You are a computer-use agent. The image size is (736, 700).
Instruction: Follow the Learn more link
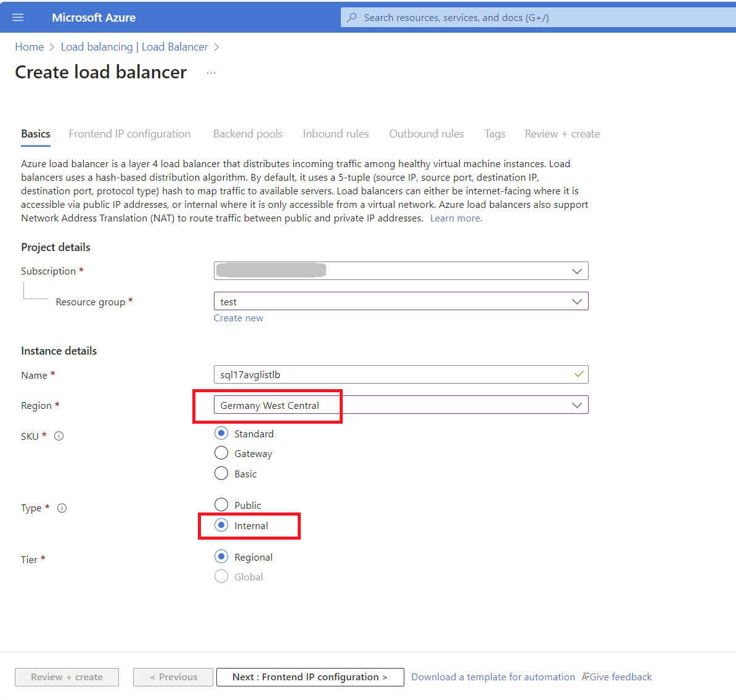[456, 218]
